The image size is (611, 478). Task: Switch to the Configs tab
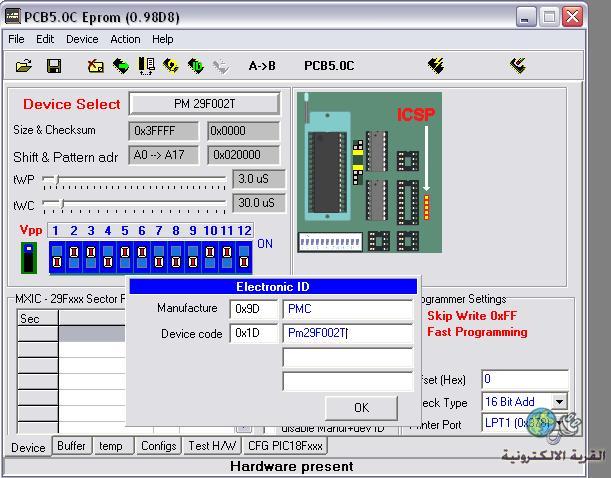pyautogui.click(x=159, y=446)
